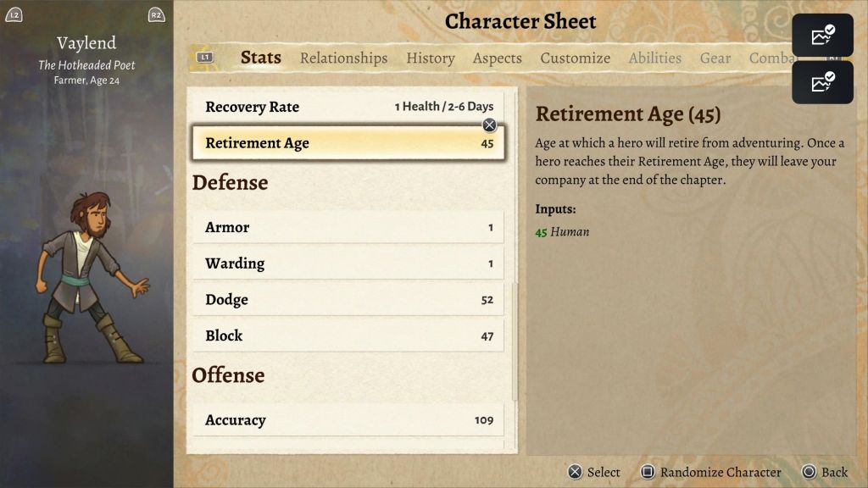This screenshot has height=488, width=868.
Task: Click the circle Back button icon
Action: coord(809,472)
